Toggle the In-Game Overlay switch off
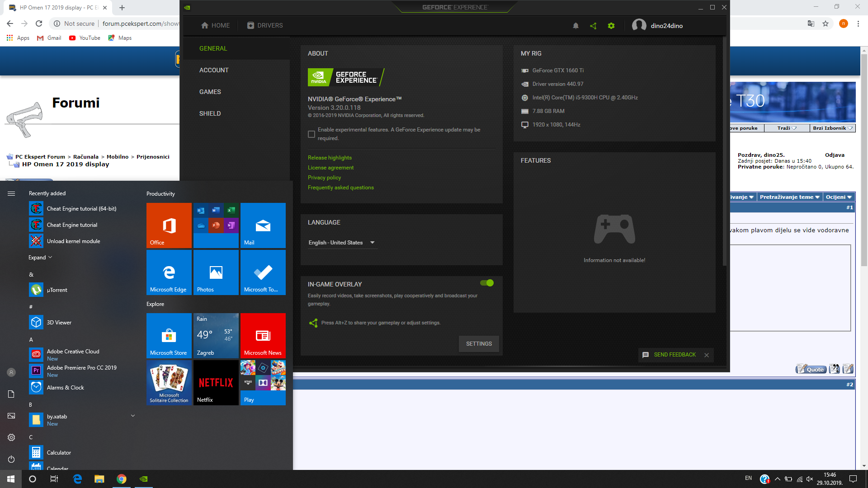The width and height of the screenshot is (868, 488). click(x=487, y=283)
